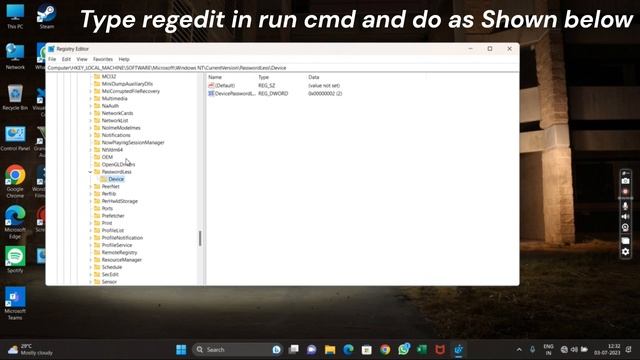This screenshot has height=360, width=640.
Task: Open the Windows Start menu
Action: [x=181, y=349]
